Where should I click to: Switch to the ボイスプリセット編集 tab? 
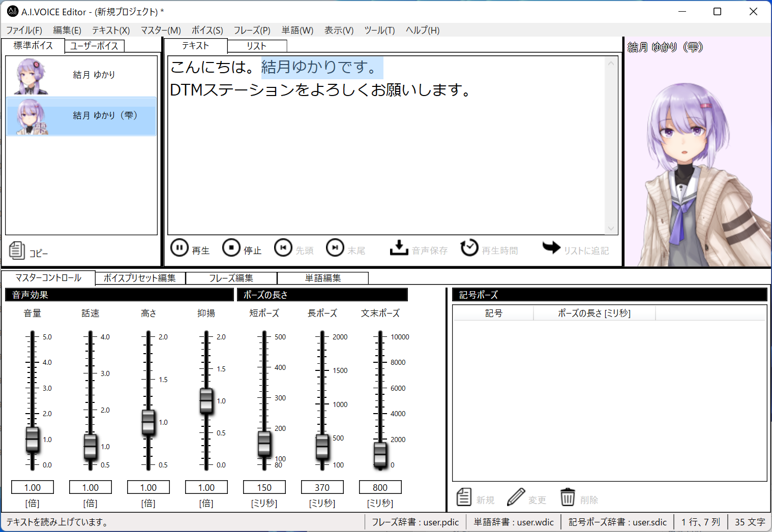pos(140,278)
